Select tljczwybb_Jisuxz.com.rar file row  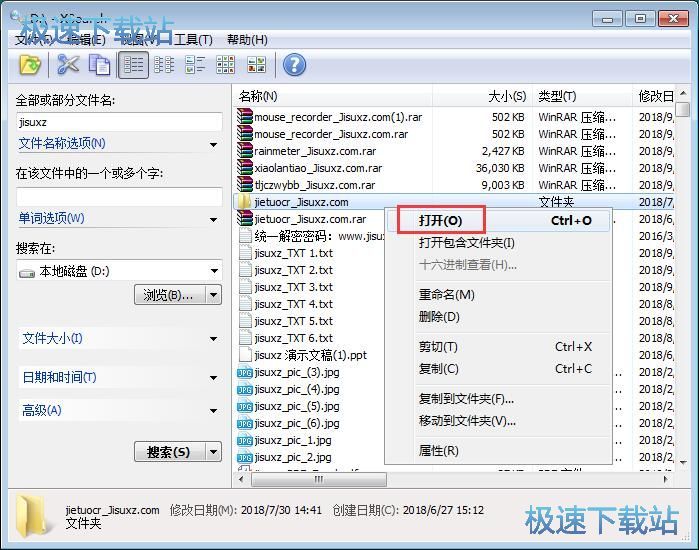(453, 185)
